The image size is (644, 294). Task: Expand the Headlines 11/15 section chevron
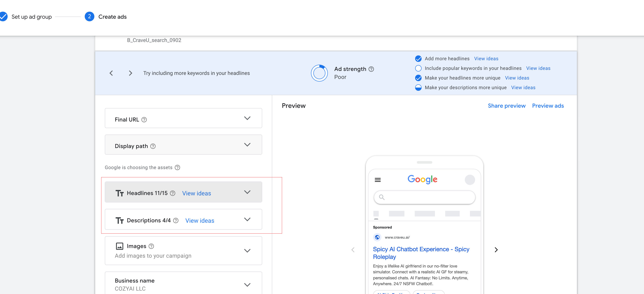point(247,192)
